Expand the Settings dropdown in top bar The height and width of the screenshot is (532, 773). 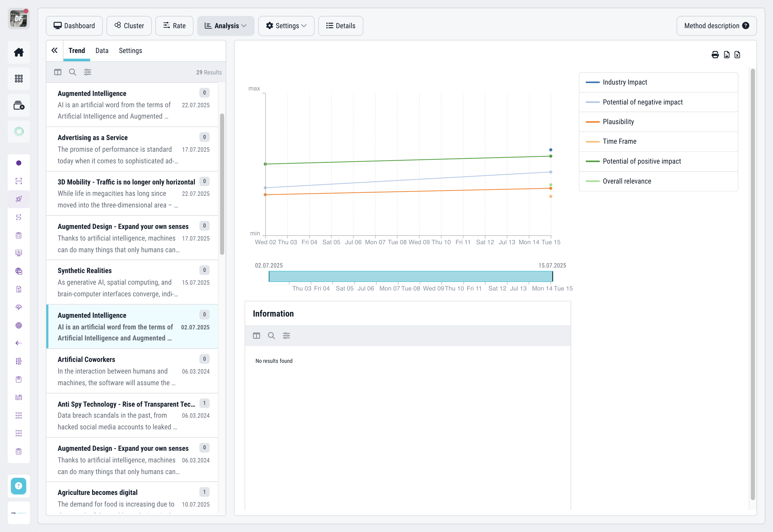[286, 26]
